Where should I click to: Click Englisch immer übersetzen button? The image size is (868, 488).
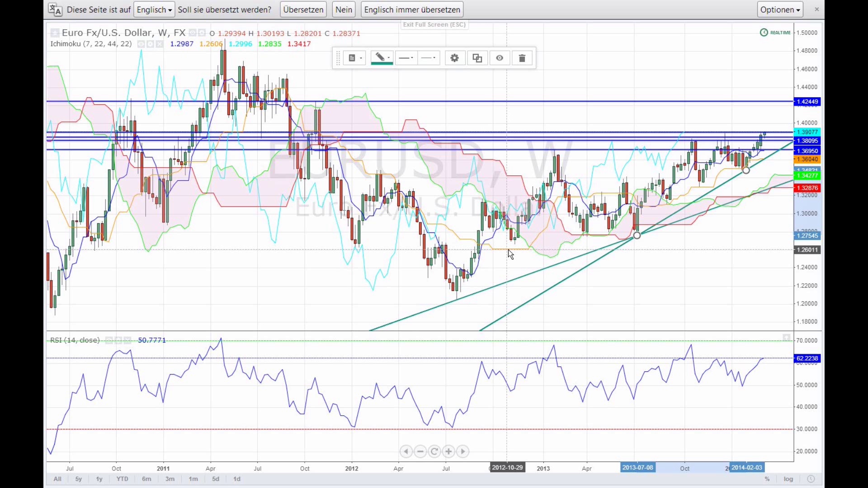pos(412,9)
